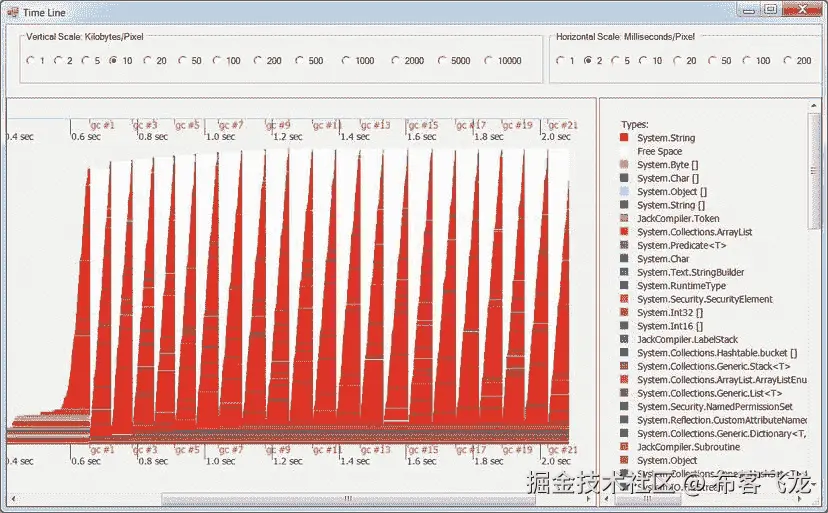Choose vertical scale 20 radio button
The height and width of the screenshot is (513, 828).
click(147, 60)
